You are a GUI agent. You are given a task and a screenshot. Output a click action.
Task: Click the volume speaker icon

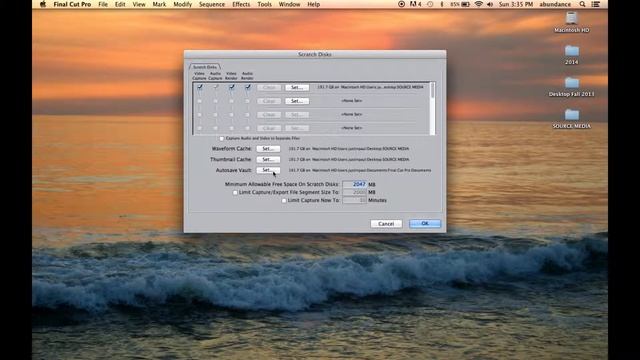pos(490,4)
